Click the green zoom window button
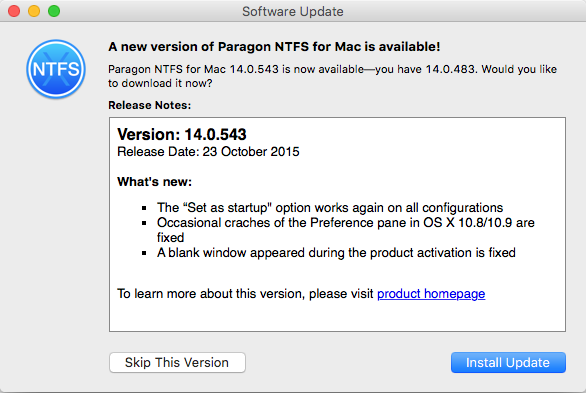Image resolution: width=586 pixels, height=393 pixels. [x=54, y=11]
